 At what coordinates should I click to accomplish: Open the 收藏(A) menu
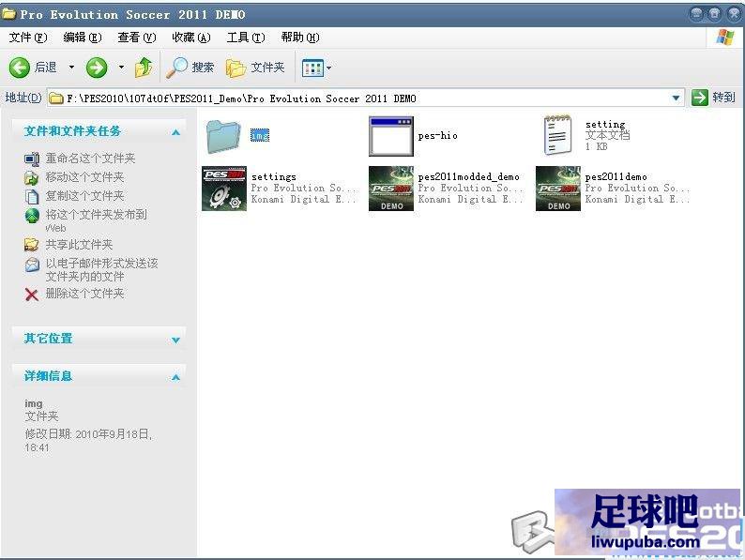191,38
